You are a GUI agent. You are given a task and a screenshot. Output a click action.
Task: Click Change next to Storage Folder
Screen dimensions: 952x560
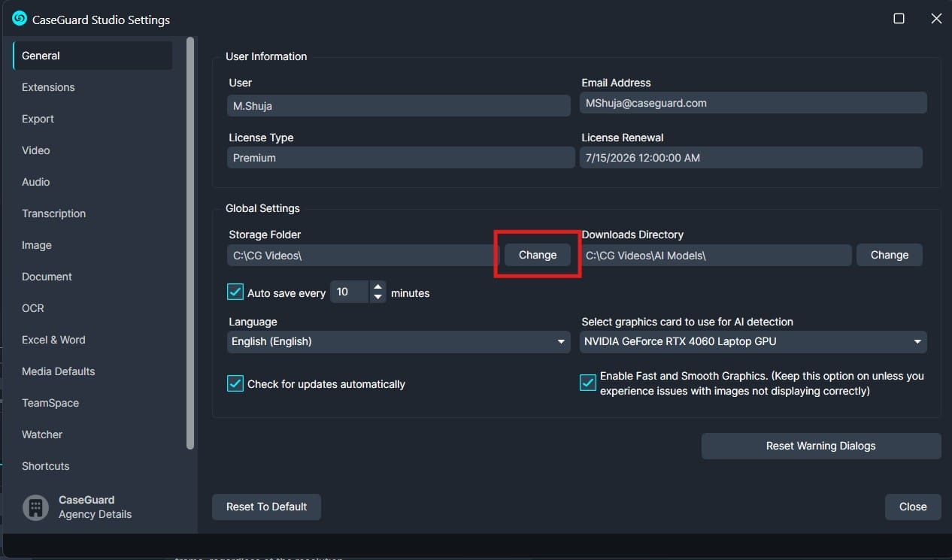(x=536, y=255)
